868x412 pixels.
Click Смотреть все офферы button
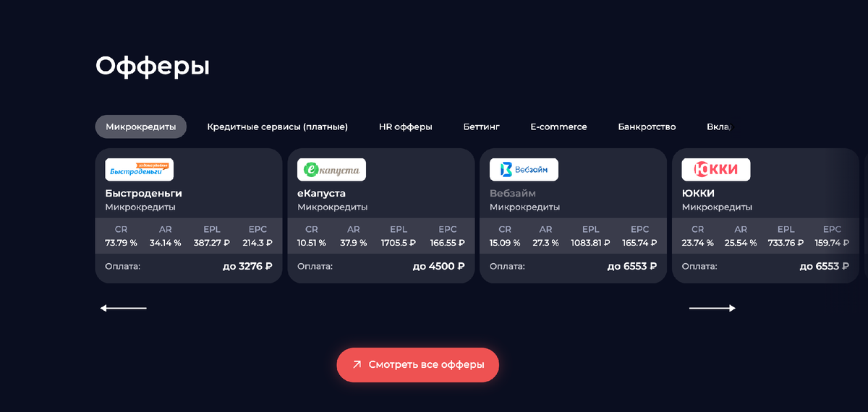tap(417, 365)
